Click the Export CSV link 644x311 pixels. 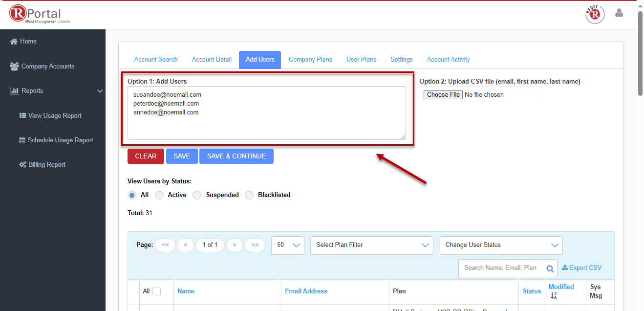point(581,267)
